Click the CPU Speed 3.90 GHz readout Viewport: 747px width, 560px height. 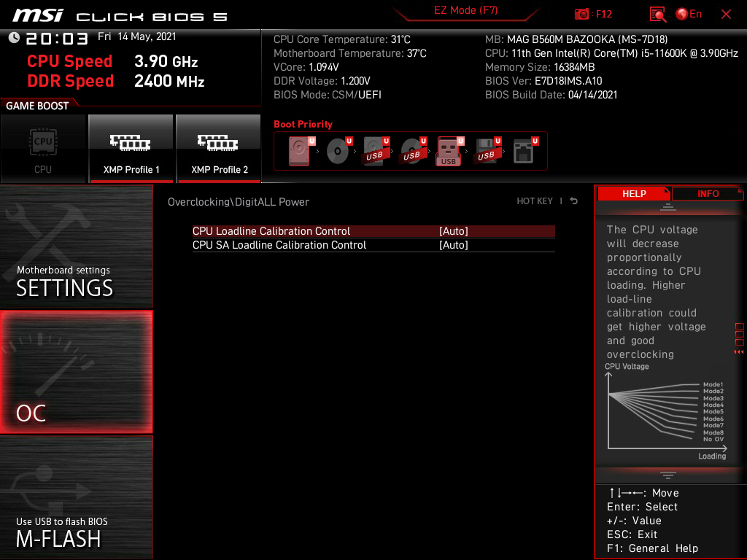point(112,61)
